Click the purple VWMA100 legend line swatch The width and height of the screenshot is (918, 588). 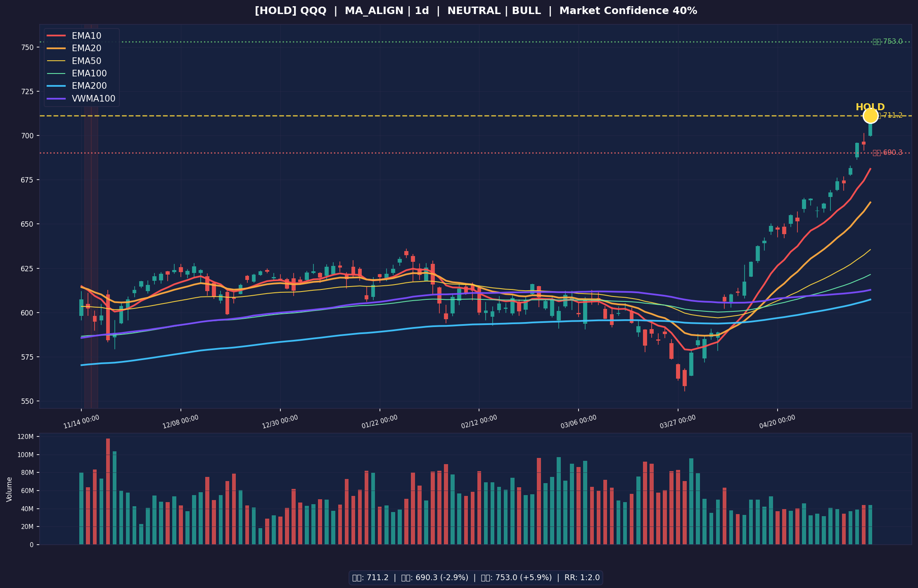(x=56, y=99)
